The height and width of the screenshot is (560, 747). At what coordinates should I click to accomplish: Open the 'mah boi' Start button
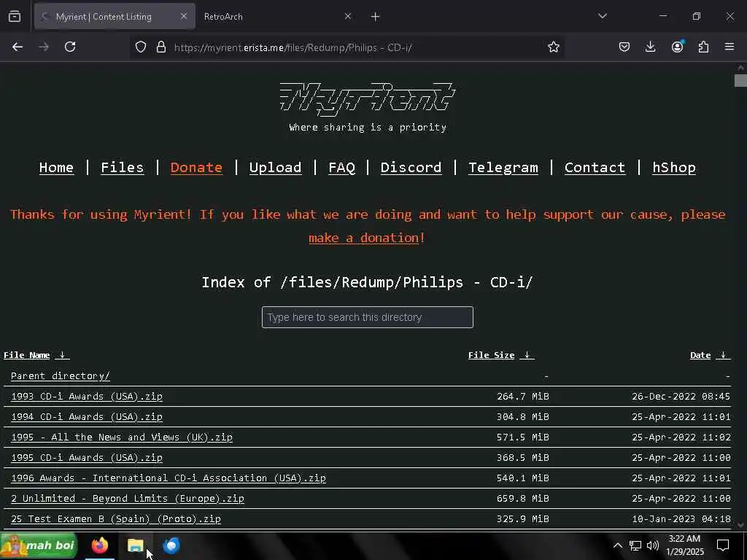point(39,545)
